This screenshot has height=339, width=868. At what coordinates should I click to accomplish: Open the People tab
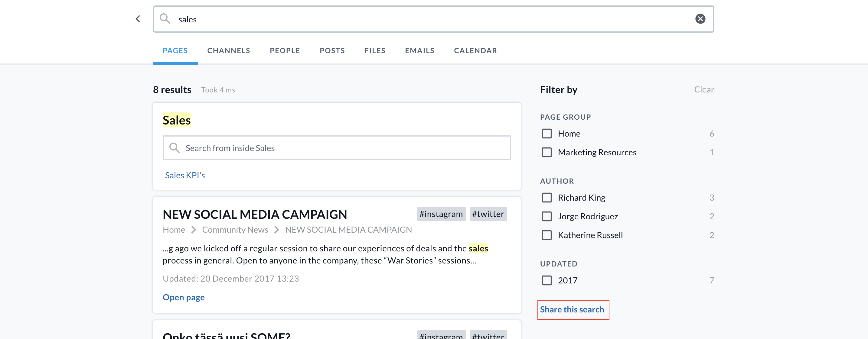[x=285, y=50]
